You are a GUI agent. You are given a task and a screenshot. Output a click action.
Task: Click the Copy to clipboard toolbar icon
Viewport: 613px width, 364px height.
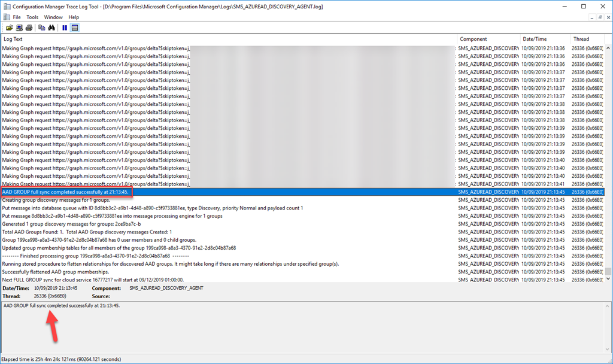42,28
